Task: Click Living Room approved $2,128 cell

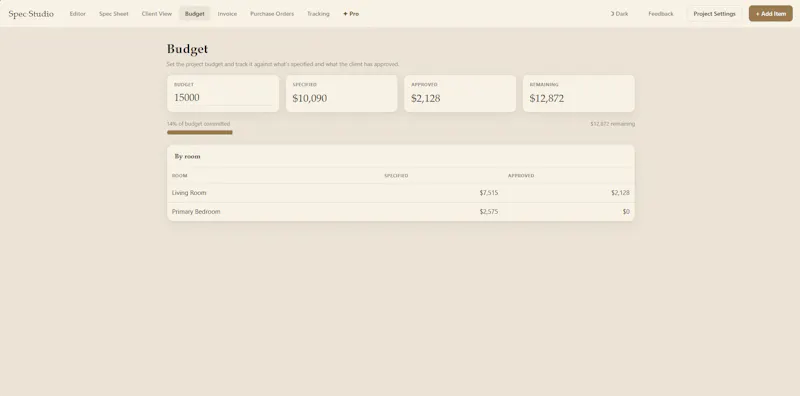Action: click(x=620, y=193)
